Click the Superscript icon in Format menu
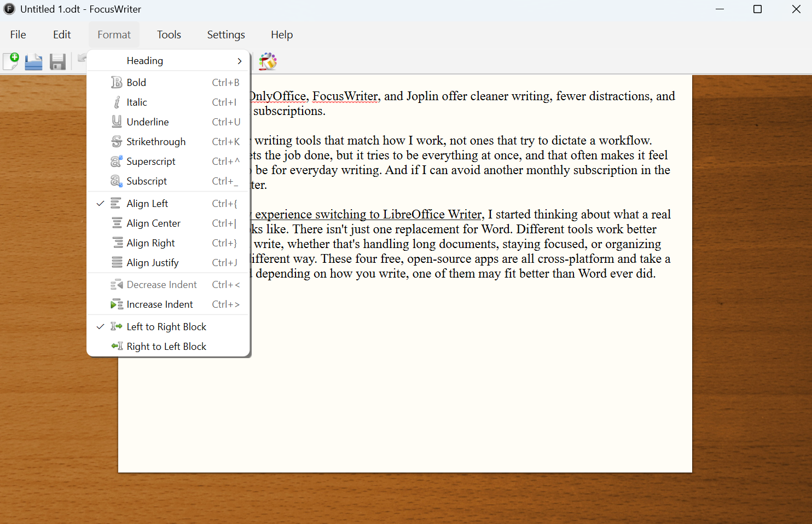This screenshot has height=524, width=812. [117, 161]
